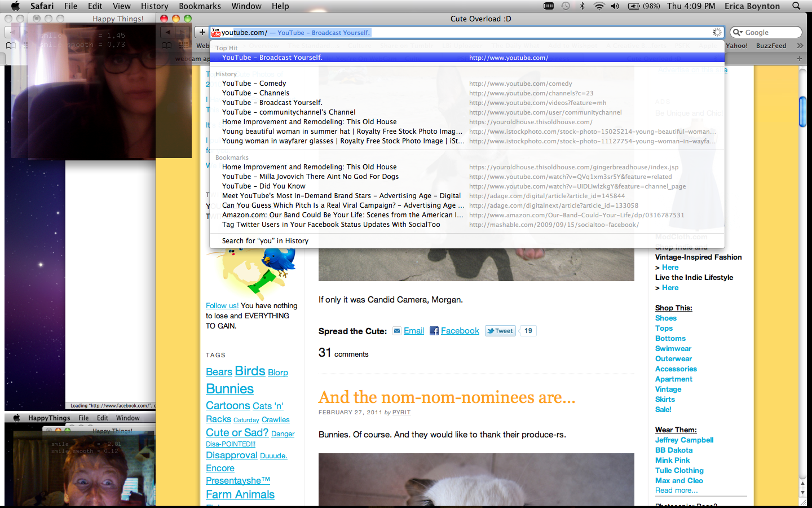Screen dimensions: 812x508
Task: Select Tag Twitter Users in Facebook Status row
Action: (x=467, y=225)
